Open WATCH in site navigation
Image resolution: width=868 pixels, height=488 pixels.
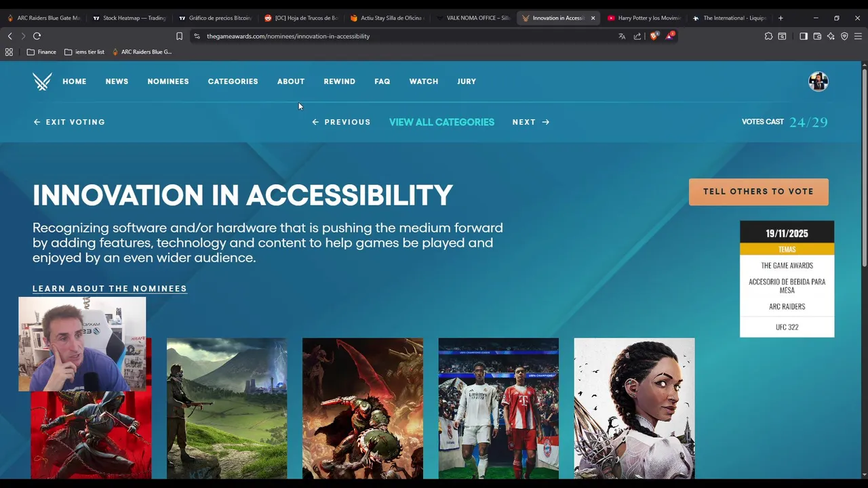[x=424, y=81]
